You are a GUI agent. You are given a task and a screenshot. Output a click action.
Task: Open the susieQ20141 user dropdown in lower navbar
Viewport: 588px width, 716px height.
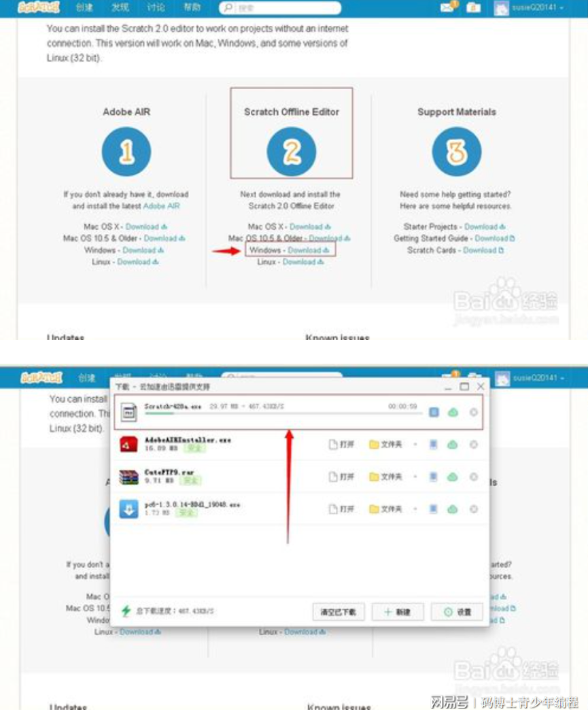pyautogui.click(x=538, y=378)
